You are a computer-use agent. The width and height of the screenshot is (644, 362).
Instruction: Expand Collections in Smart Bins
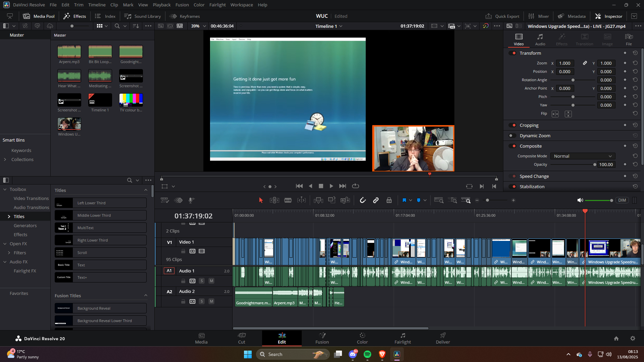pos(5,159)
